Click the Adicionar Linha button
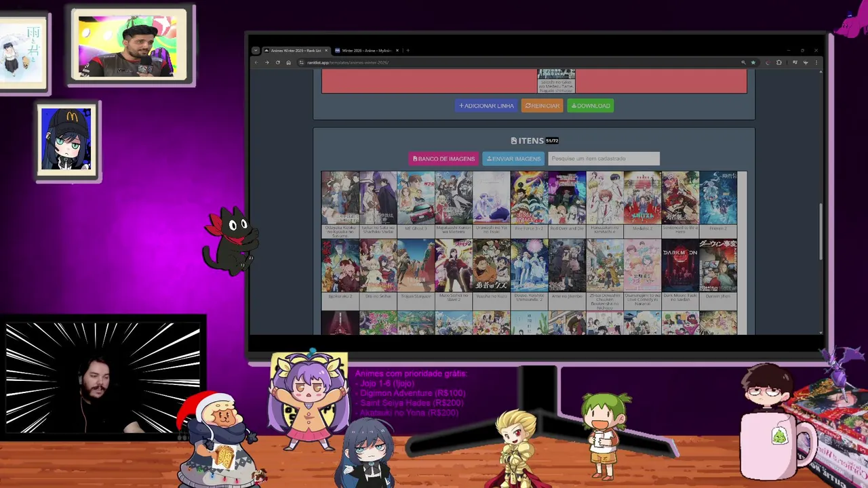 click(x=486, y=106)
